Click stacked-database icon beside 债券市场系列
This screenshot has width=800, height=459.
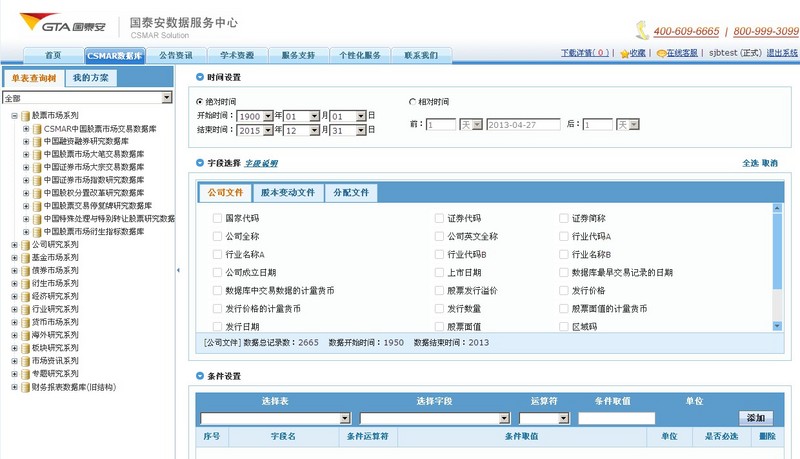point(26,271)
